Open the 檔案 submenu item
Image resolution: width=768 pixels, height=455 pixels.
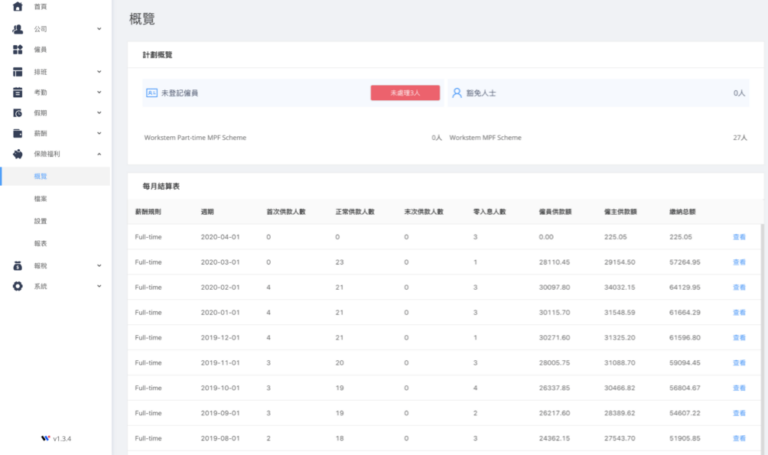[41, 199]
